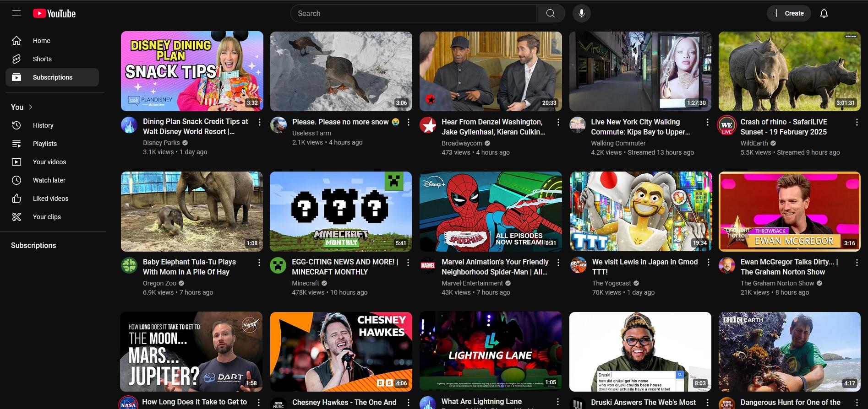Viewport: 868px width, 409px height.
Task: Open the Useless Farm channel link
Action: [x=311, y=133]
